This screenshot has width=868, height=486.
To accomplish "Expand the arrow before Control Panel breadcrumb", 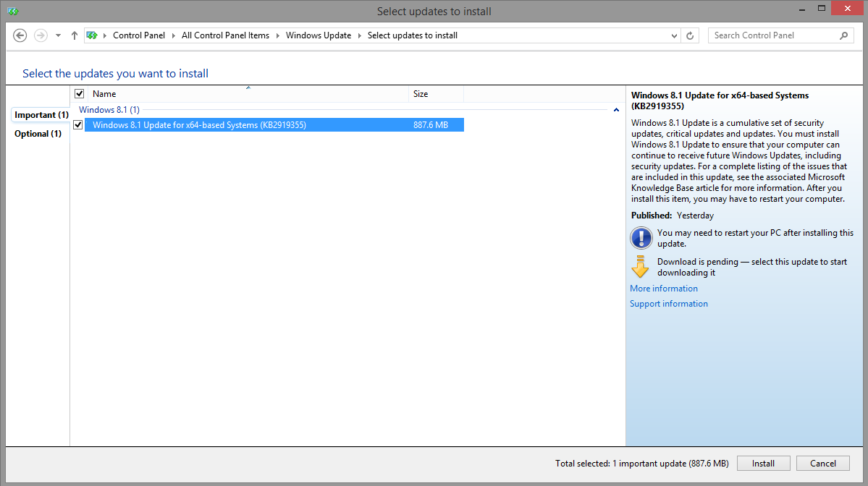I will (105, 35).
